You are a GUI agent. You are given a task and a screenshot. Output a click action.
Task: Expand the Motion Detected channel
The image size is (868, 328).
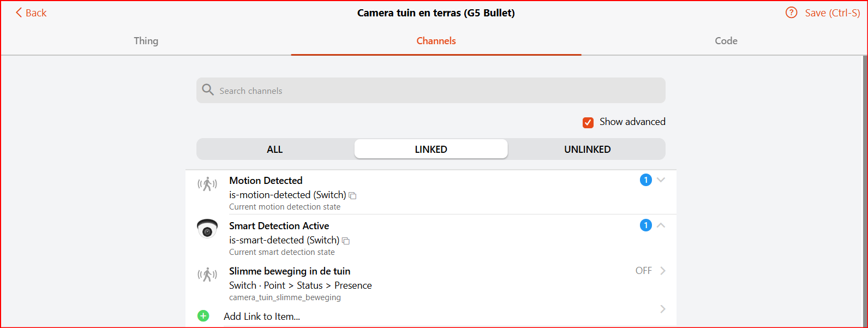pos(661,180)
